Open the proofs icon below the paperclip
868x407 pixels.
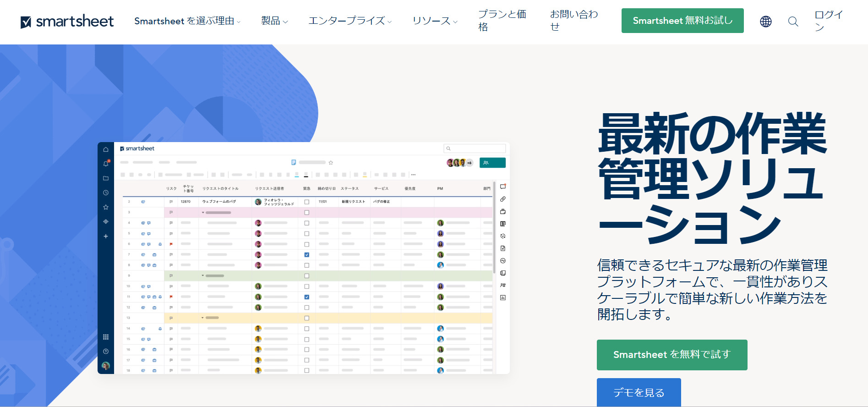click(x=503, y=211)
